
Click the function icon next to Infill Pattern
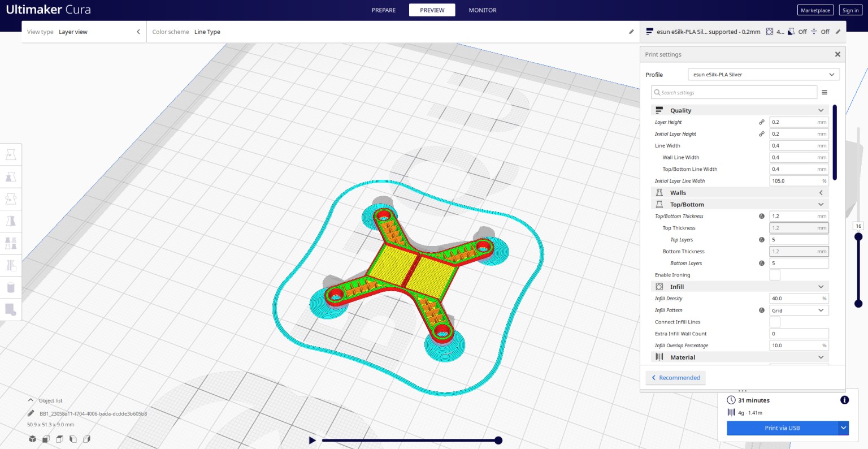[762, 310]
